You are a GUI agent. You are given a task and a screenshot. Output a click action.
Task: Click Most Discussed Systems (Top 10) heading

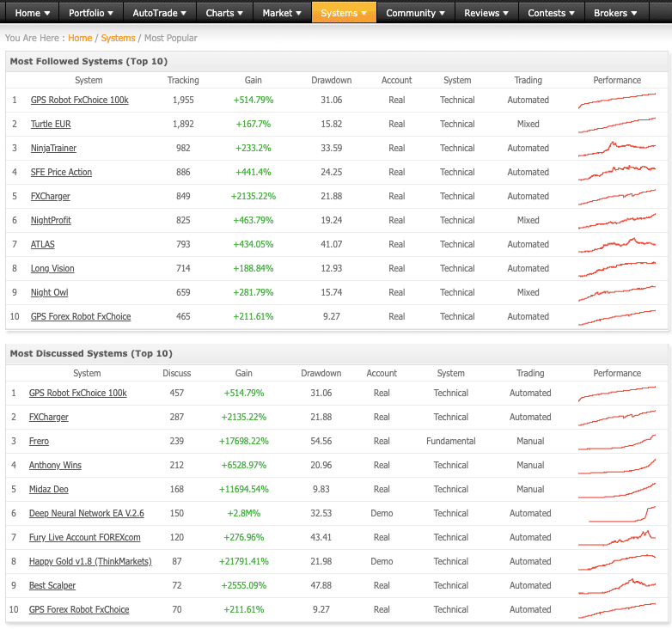91,353
